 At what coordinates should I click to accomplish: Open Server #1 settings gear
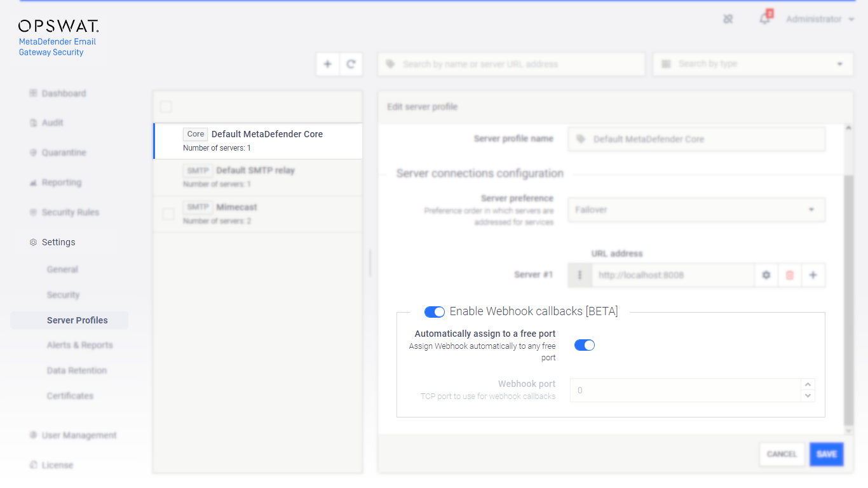click(x=766, y=275)
